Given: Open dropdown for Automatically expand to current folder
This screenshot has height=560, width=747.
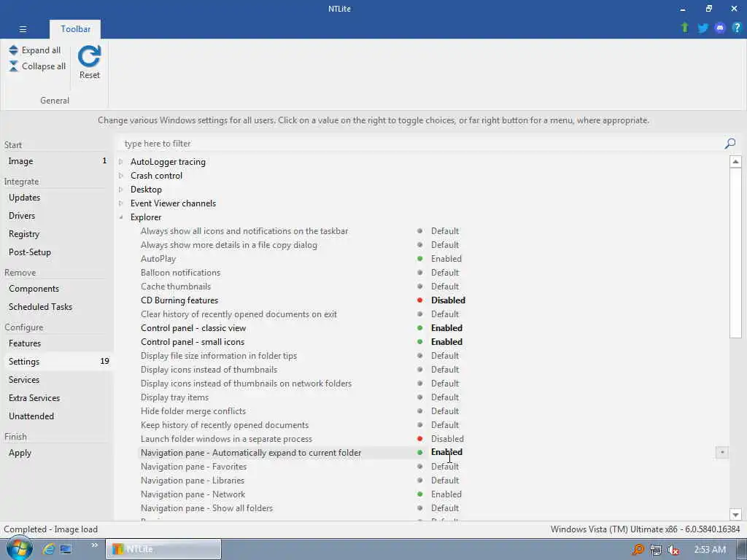Looking at the screenshot, I should click(x=721, y=452).
